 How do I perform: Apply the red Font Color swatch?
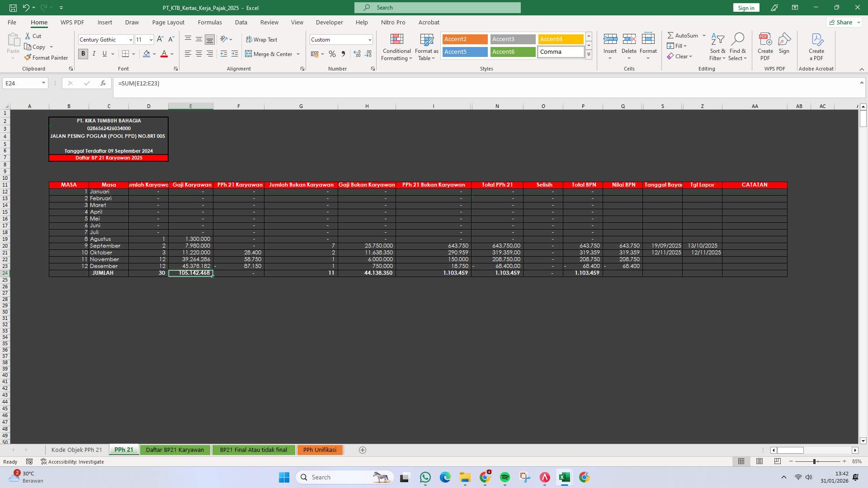coord(165,54)
